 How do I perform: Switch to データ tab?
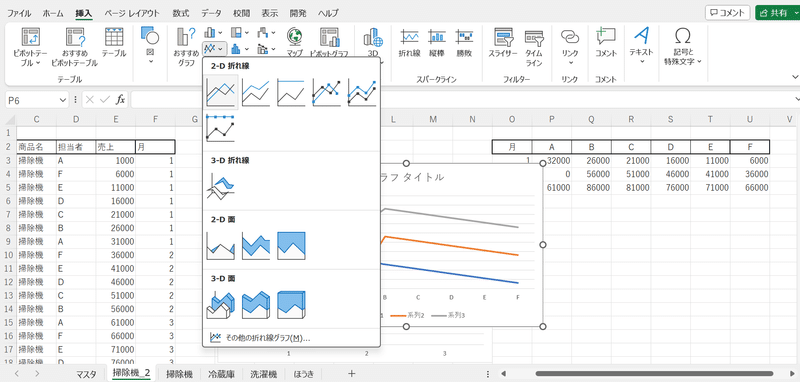pos(211,13)
